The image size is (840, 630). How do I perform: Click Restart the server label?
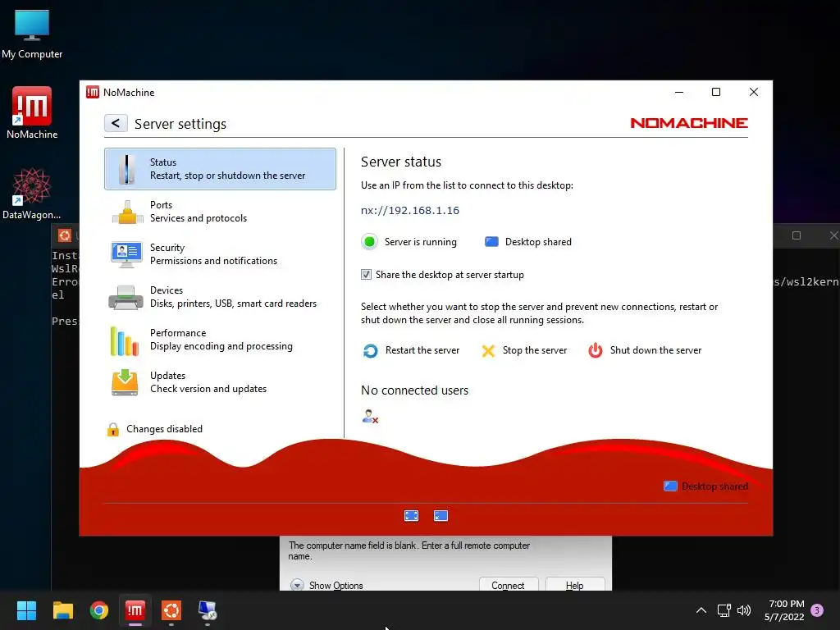(422, 350)
